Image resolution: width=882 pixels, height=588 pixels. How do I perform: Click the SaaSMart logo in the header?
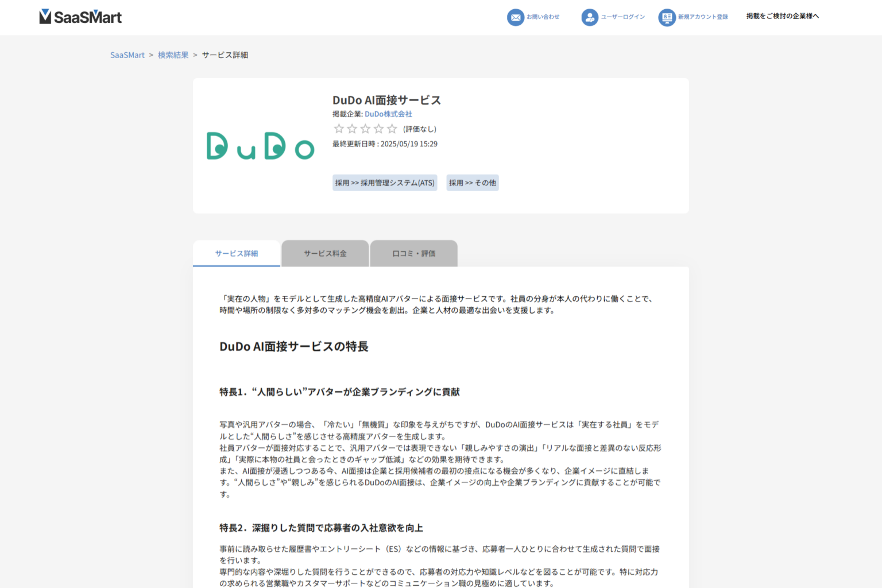point(80,17)
